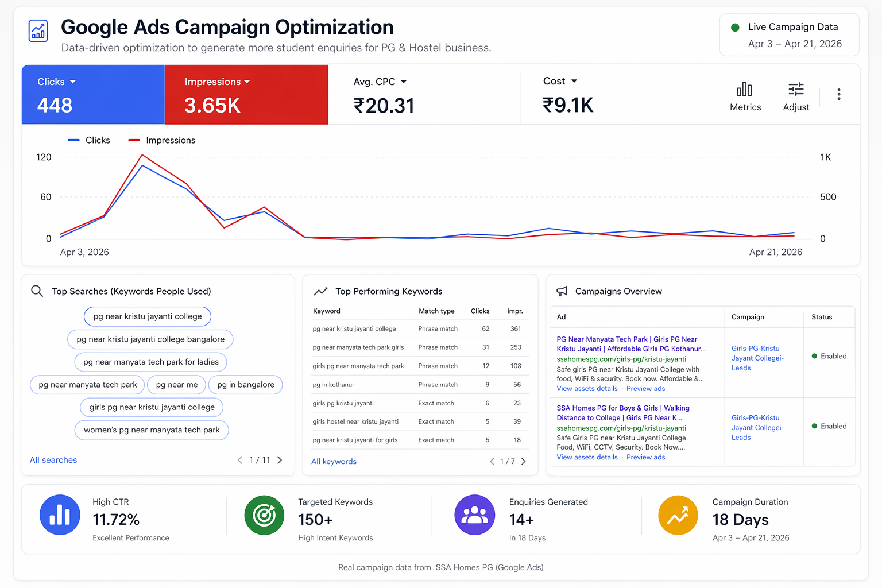Viewport: 882px width, 588px height.
Task: Sort by Keyword column header
Action: click(327, 311)
